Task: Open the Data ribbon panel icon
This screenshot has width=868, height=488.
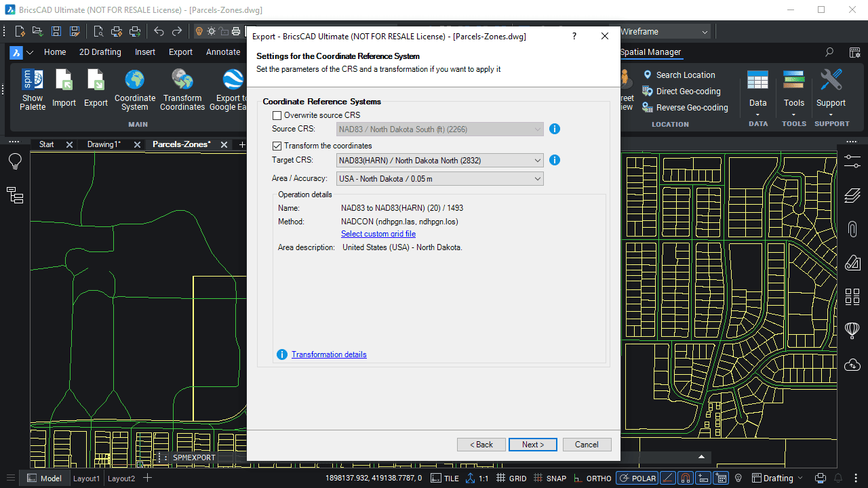Action: 757,81
